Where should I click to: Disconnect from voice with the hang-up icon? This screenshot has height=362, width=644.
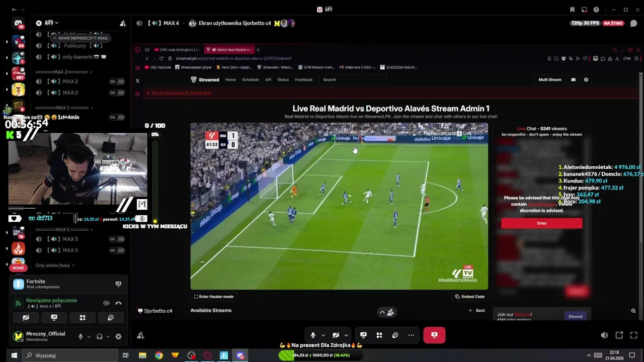tap(119, 303)
